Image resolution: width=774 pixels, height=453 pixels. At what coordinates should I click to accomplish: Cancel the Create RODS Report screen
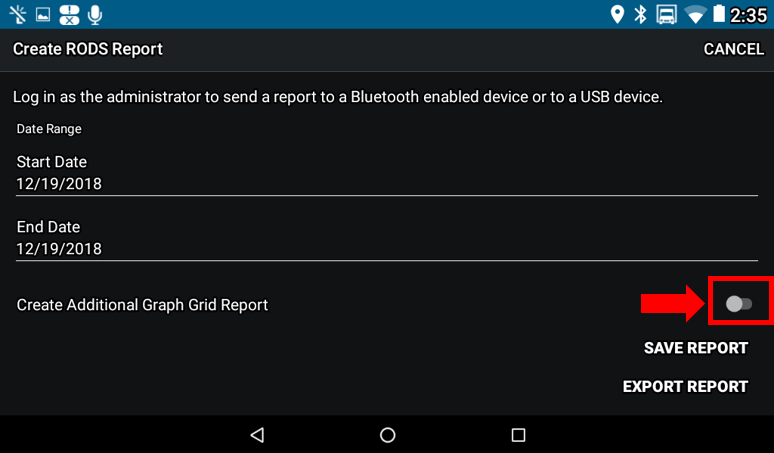[x=734, y=49]
